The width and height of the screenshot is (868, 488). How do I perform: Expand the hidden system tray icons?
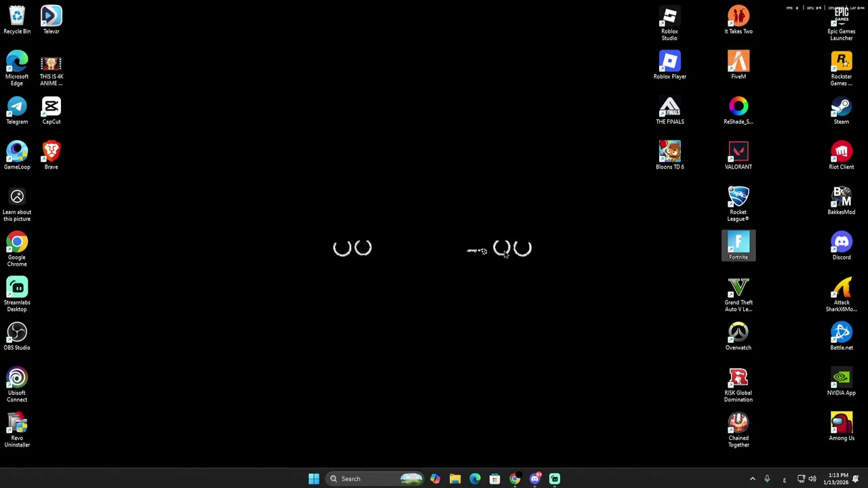752,479
